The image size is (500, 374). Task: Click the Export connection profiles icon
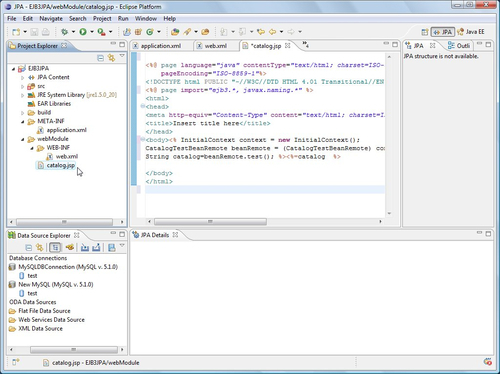tap(96, 247)
